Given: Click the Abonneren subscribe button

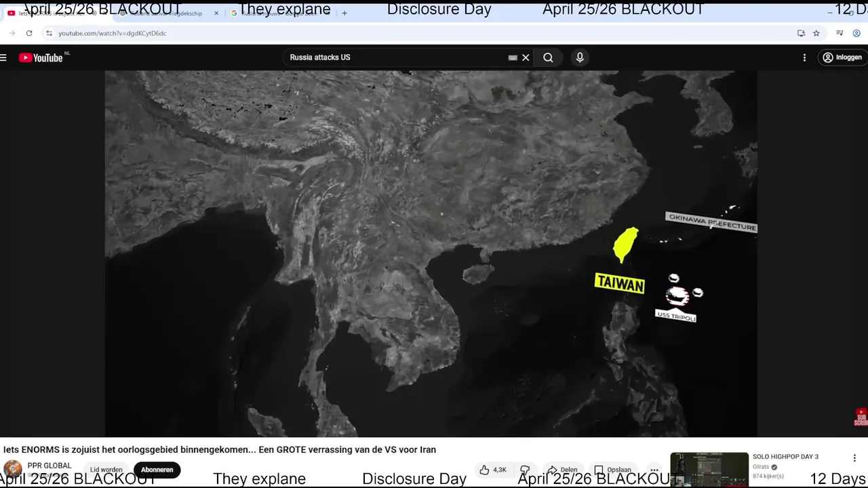Looking at the screenshot, I should (x=157, y=470).
